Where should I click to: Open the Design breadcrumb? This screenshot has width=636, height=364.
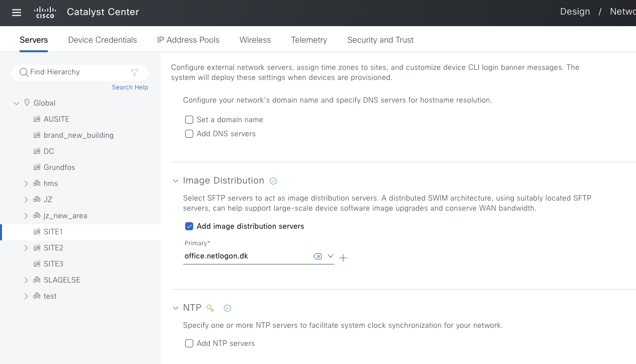pos(575,11)
